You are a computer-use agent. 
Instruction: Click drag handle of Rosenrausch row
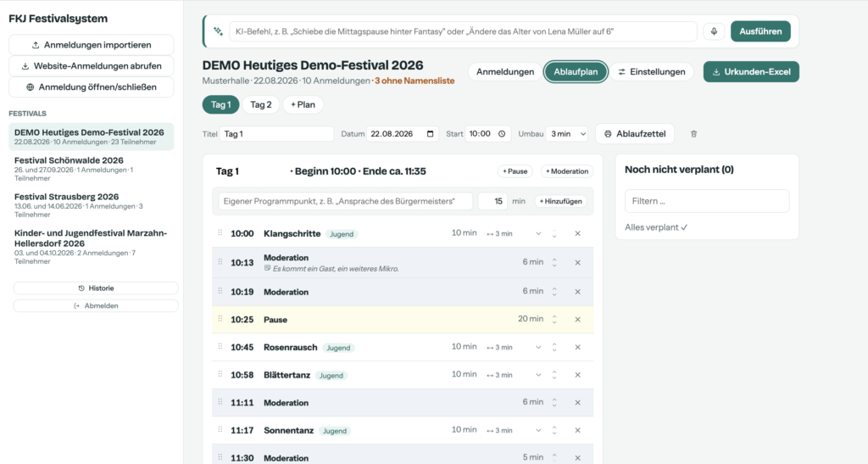tap(220, 347)
